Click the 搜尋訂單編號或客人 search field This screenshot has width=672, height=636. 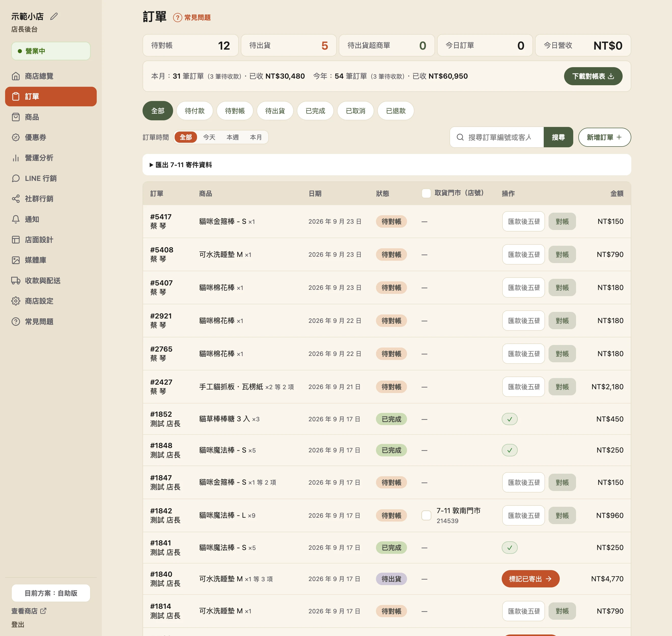pos(497,137)
